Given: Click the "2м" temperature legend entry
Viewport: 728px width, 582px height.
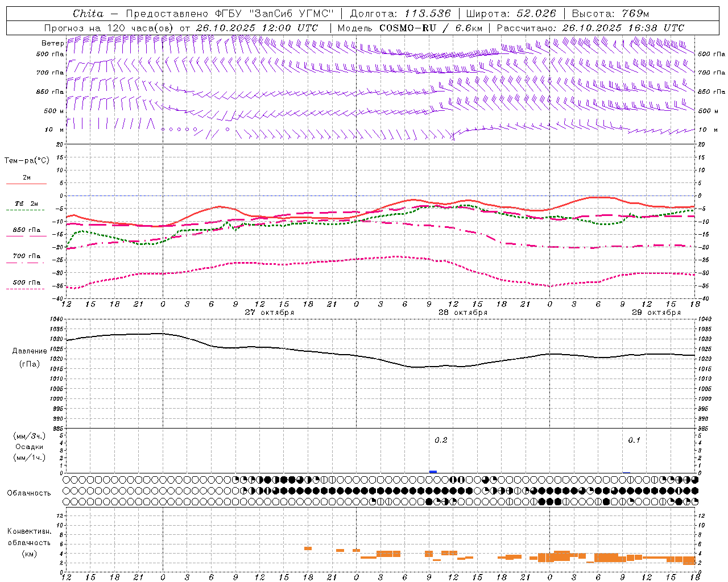Looking at the screenshot, I should coord(27,178).
